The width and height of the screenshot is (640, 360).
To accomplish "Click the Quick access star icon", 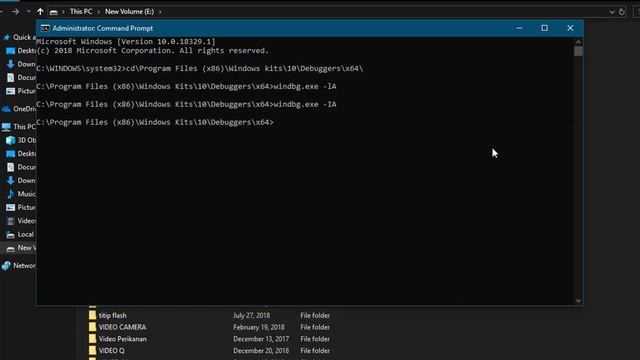I will [7, 38].
